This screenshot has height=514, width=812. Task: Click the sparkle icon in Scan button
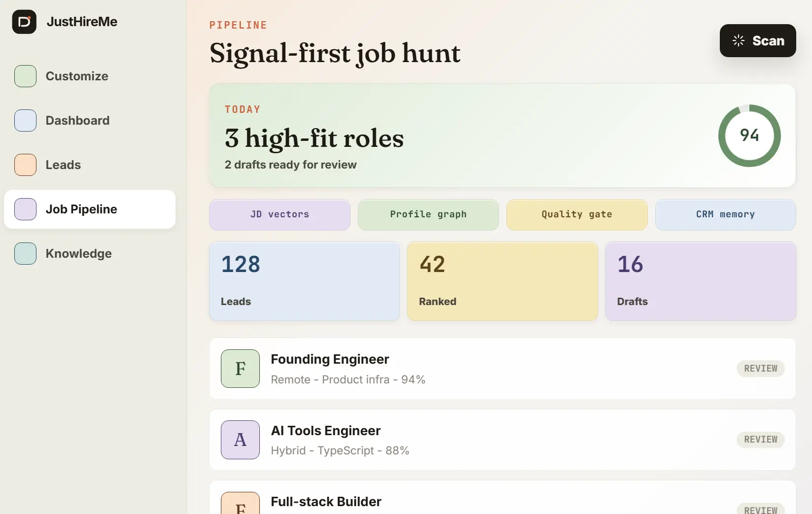pyautogui.click(x=739, y=40)
